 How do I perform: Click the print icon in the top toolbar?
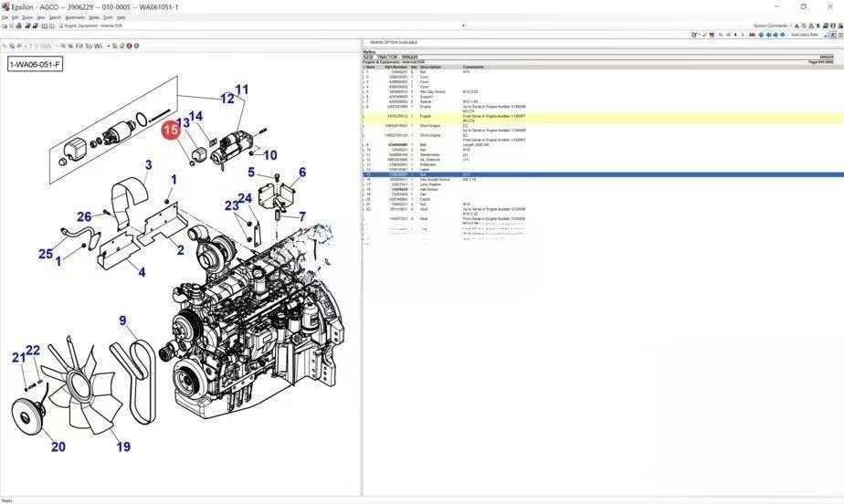click(18, 26)
